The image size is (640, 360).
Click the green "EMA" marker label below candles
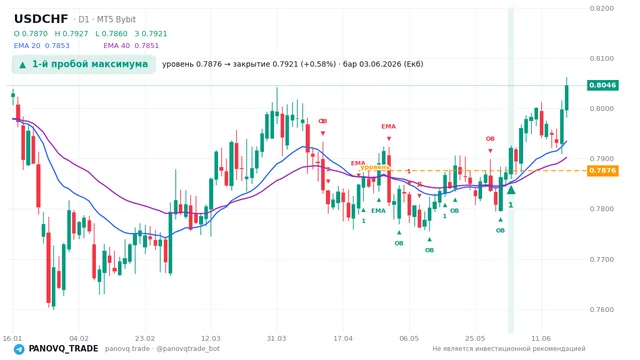pos(378,211)
